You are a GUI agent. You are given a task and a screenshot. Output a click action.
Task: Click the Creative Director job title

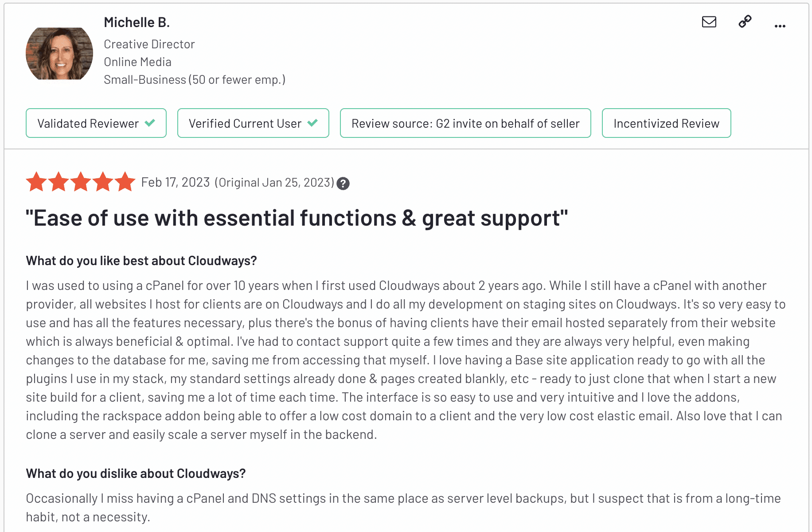pyautogui.click(x=149, y=44)
